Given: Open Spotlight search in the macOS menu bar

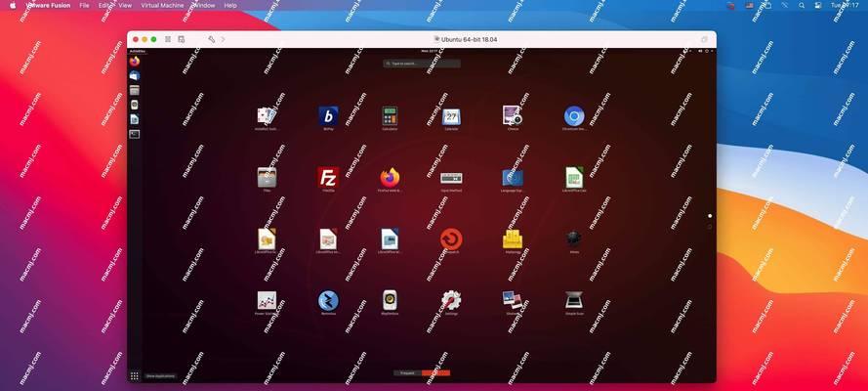Looking at the screenshot, I should tap(802, 6).
